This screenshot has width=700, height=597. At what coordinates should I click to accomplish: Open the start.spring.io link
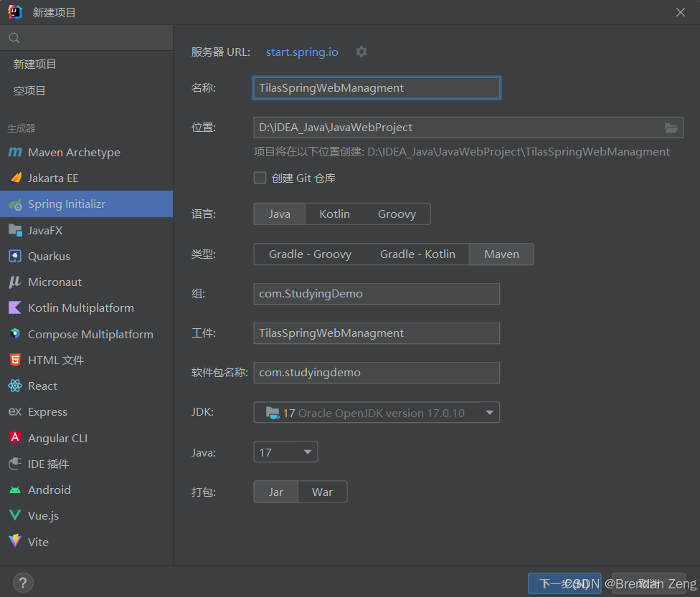click(x=302, y=52)
